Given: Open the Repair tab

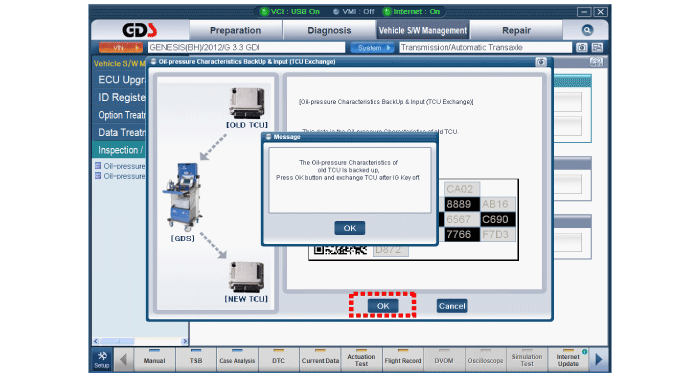Looking at the screenshot, I should pyautogui.click(x=516, y=30).
